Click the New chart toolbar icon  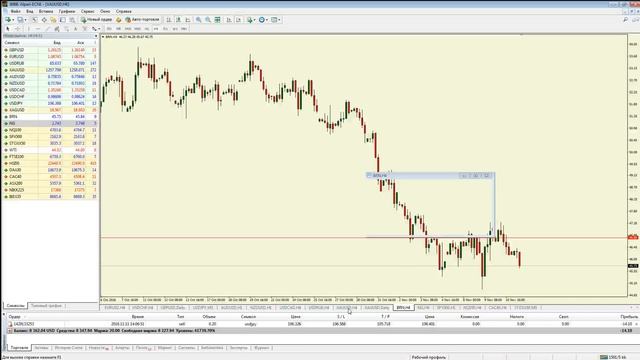pos(7,20)
